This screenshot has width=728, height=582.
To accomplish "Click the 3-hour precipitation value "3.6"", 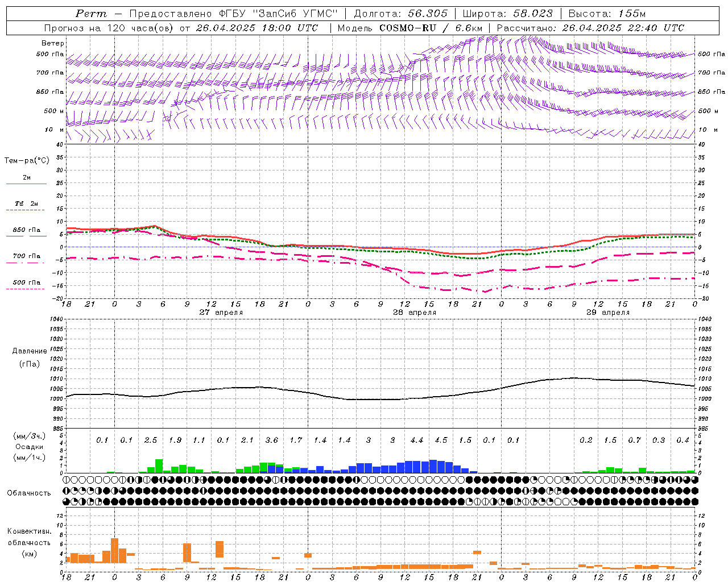I will click(272, 440).
